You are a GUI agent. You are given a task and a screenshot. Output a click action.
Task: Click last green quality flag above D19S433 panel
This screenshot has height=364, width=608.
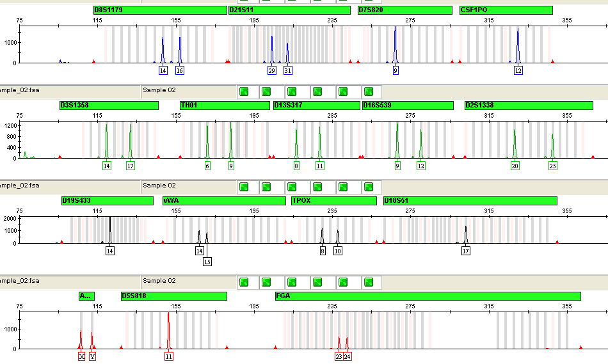(x=369, y=187)
